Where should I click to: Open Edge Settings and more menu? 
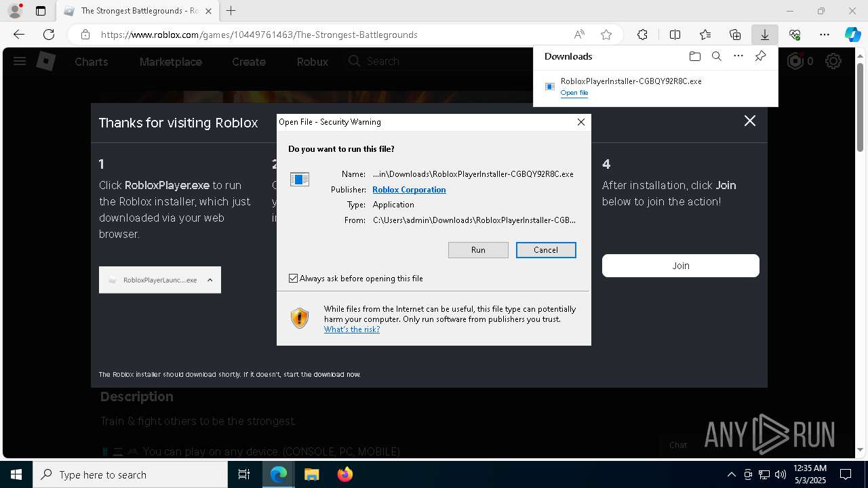[825, 35]
